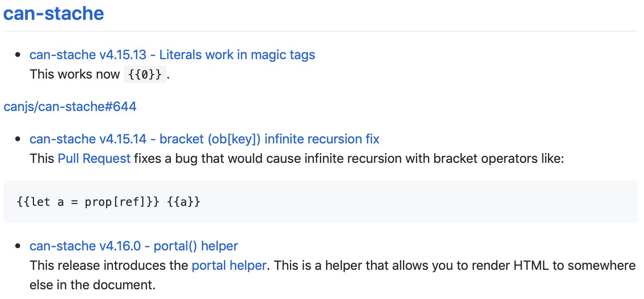Screen dimensions: 644x299
Task: Click the divider line under can-stache heading
Action: point(320,31)
